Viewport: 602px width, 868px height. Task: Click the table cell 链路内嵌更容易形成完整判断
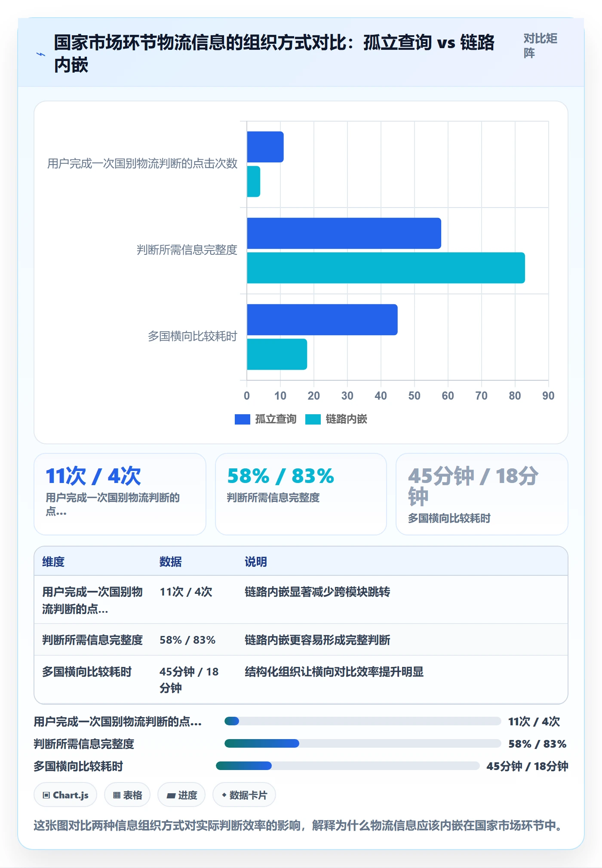(x=317, y=640)
